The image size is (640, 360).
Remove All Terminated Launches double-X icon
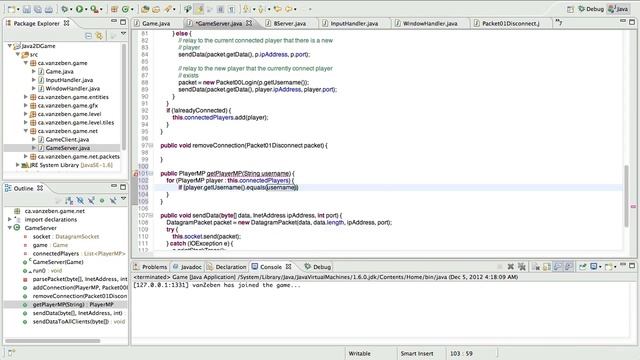click(x=522, y=267)
